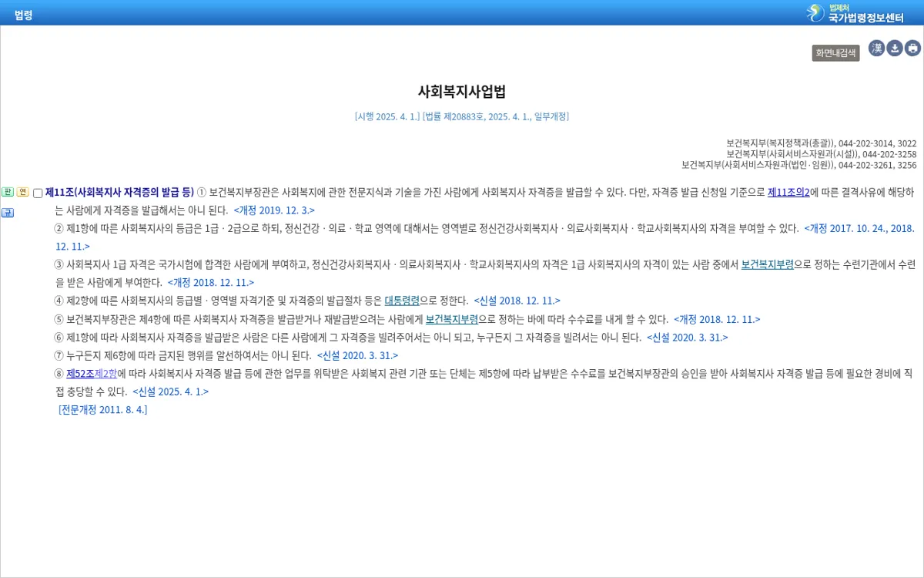
Task: Click the 국가법령정보센터 logo
Action: tap(855, 12)
